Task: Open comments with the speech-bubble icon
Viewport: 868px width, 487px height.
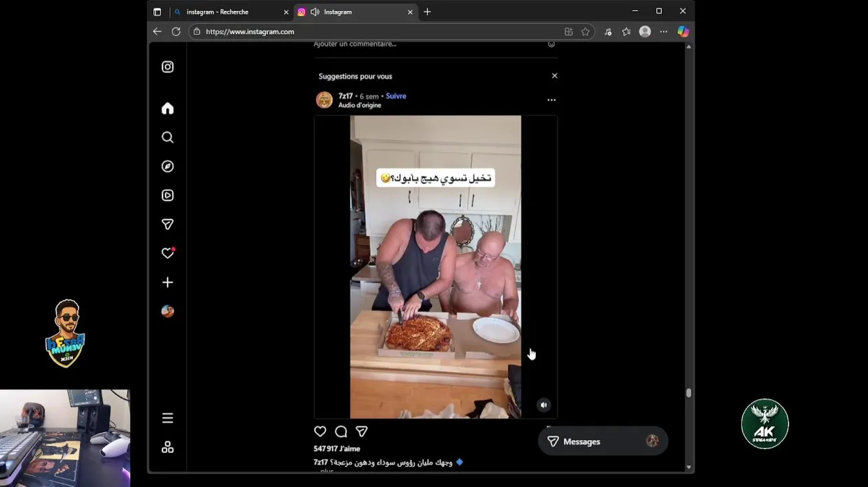Action: click(341, 432)
